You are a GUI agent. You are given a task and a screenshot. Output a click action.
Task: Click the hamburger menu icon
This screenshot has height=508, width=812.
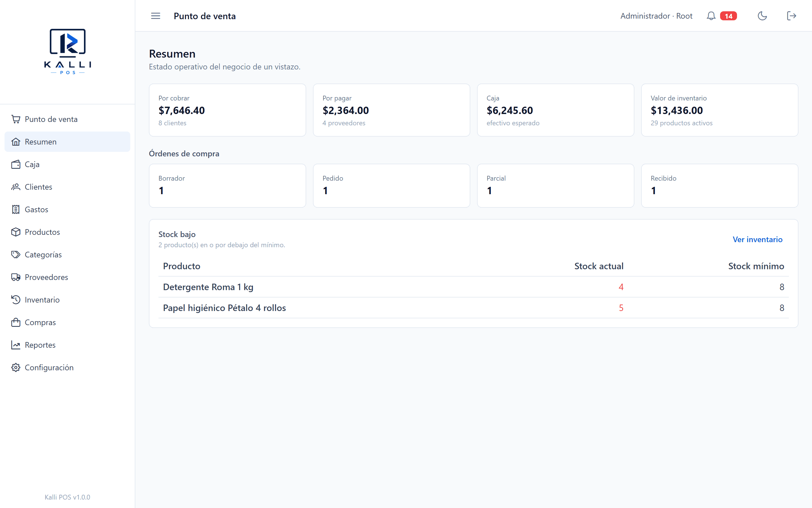tap(155, 16)
